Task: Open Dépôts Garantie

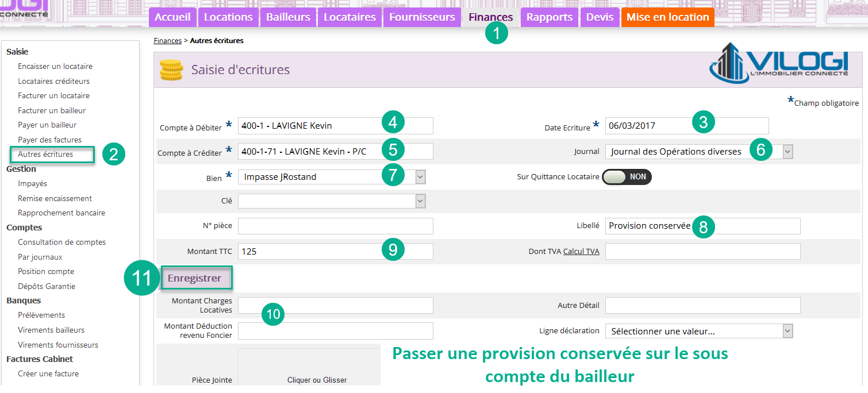Action: pyautogui.click(x=47, y=287)
